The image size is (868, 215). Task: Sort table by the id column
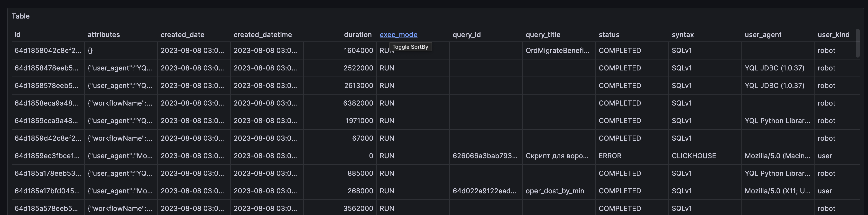[18, 35]
